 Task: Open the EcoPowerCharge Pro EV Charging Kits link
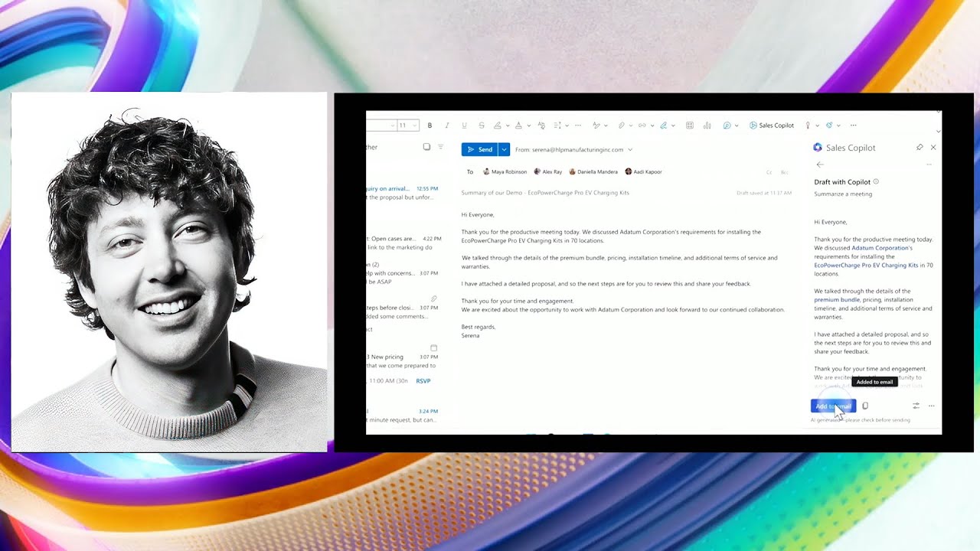tap(866, 265)
